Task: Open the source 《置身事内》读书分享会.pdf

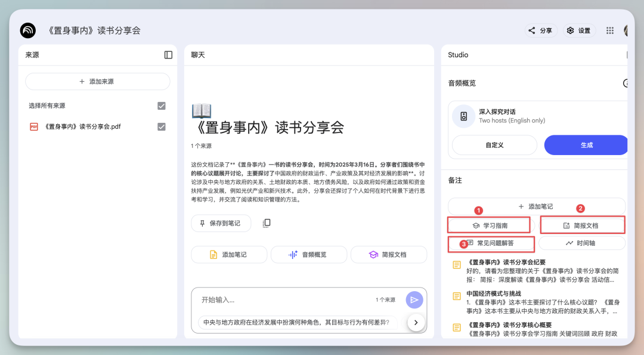Action: pos(82,126)
